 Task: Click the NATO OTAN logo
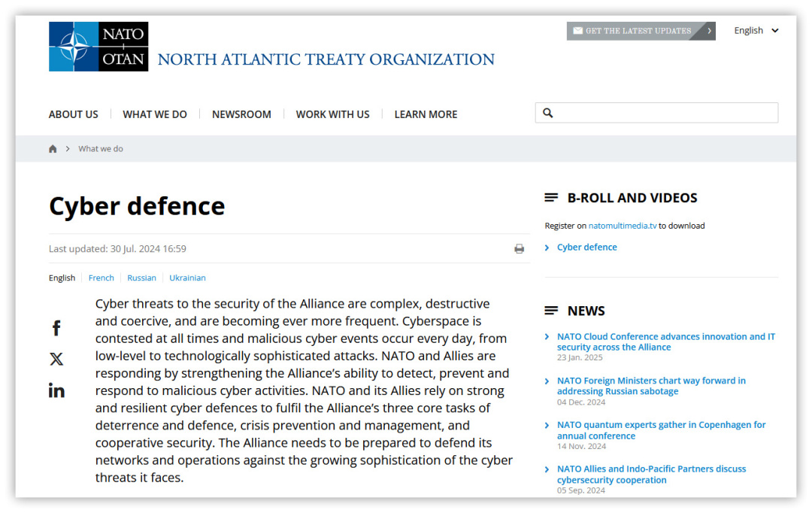[x=98, y=47]
